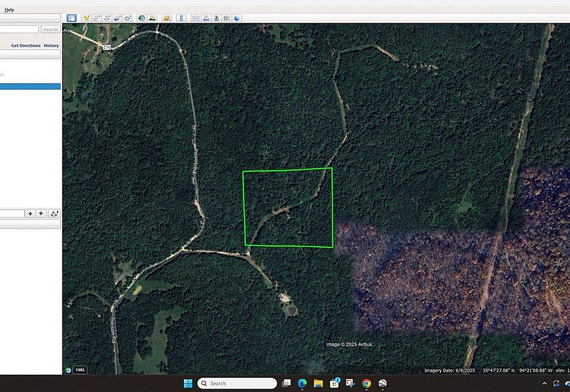The height and width of the screenshot is (392, 570).
Task: Click inside the sidebar search input field
Action: [19, 29]
